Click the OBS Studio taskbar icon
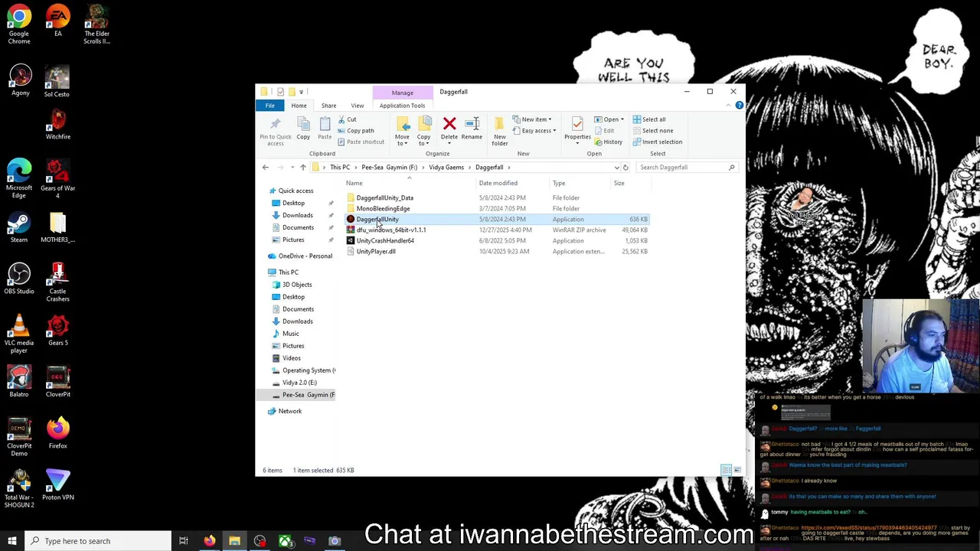This screenshot has width=980, height=551. point(260,541)
